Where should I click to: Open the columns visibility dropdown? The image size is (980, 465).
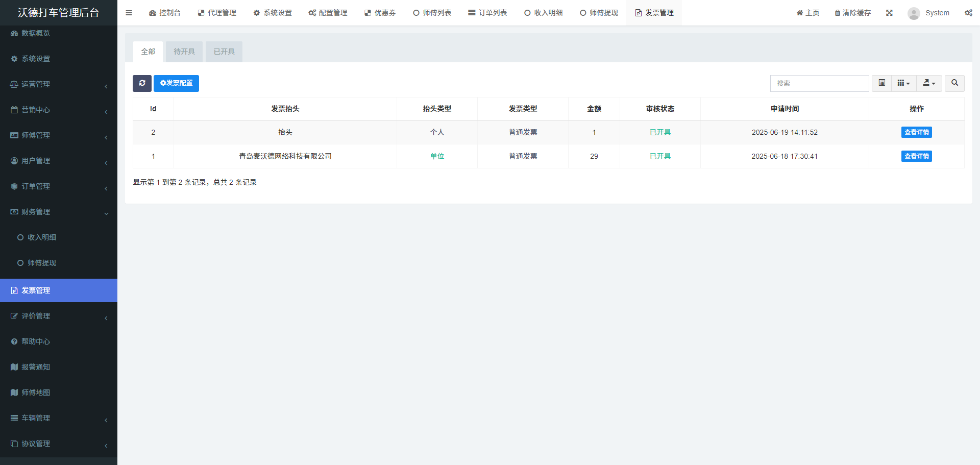pyautogui.click(x=903, y=83)
